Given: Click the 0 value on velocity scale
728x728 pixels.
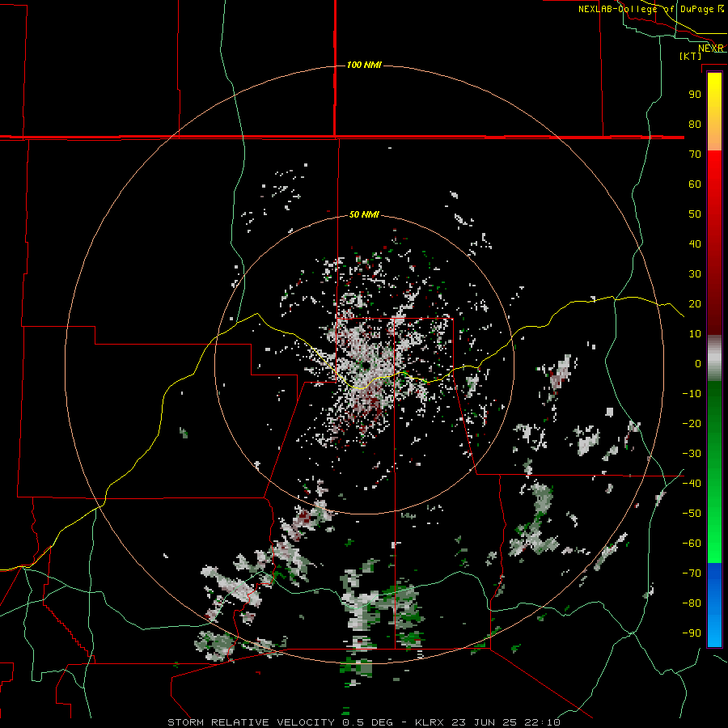Looking at the screenshot, I should (x=698, y=363).
